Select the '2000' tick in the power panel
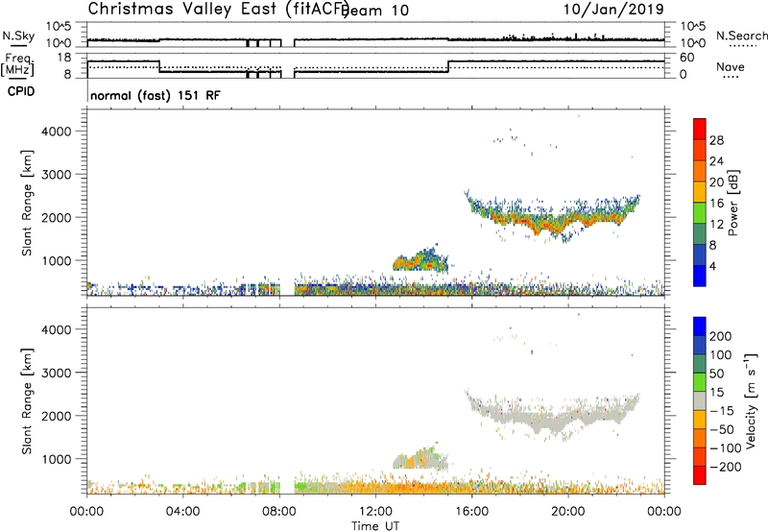The image size is (768, 532). (x=57, y=217)
